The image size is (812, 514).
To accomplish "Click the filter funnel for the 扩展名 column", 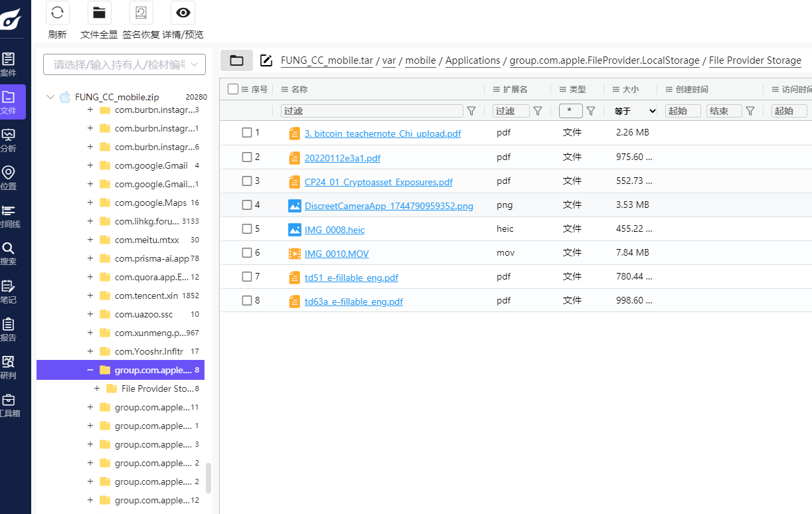I will tap(538, 111).
